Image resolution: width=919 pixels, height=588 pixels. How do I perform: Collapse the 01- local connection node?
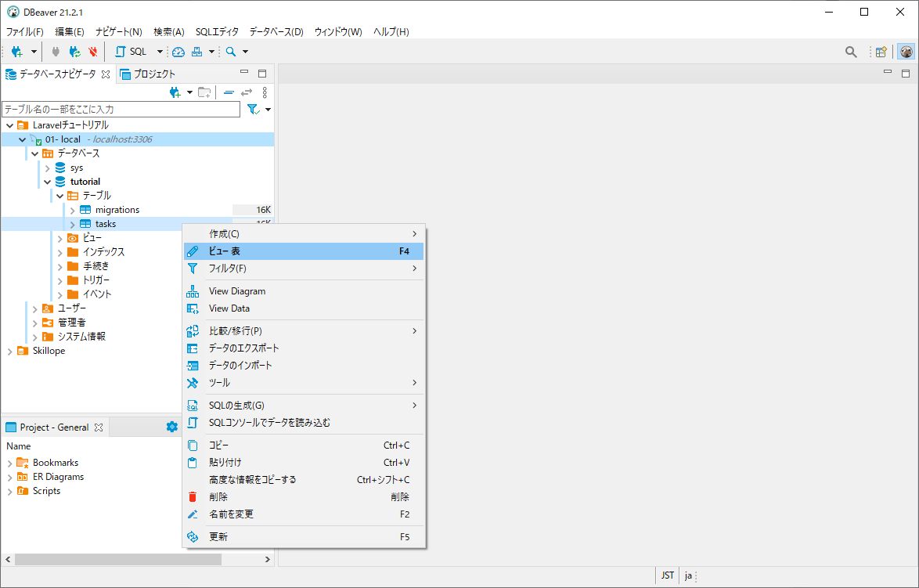[22, 139]
